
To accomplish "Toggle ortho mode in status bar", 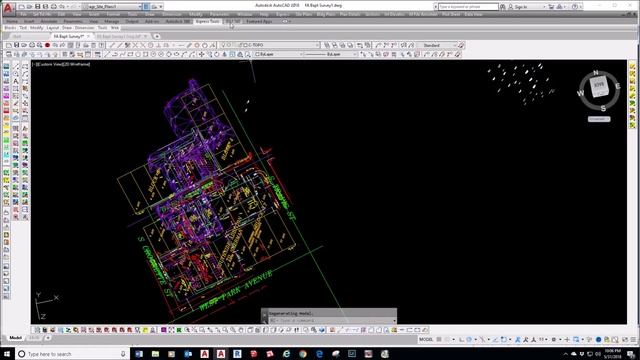I will [461, 340].
